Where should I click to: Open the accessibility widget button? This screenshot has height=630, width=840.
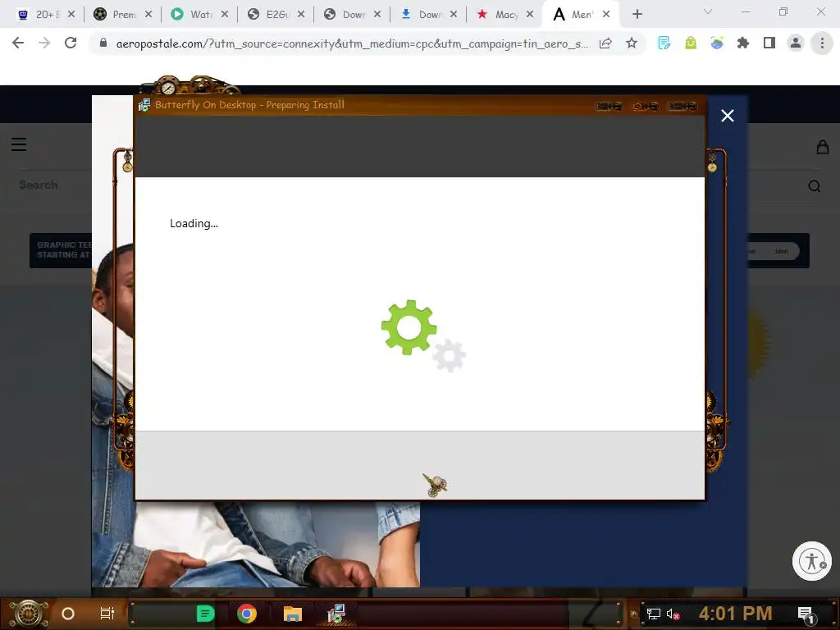[811, 561]
